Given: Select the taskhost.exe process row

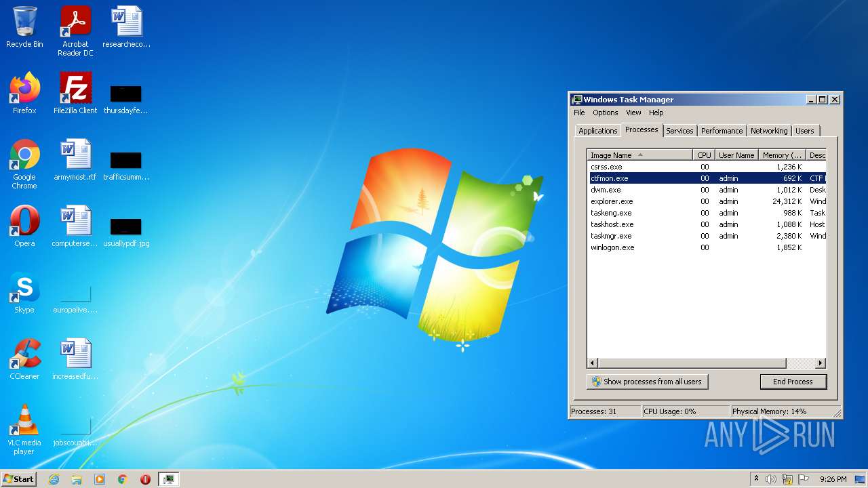Looking at the screenshot, I should click(707, 224).
